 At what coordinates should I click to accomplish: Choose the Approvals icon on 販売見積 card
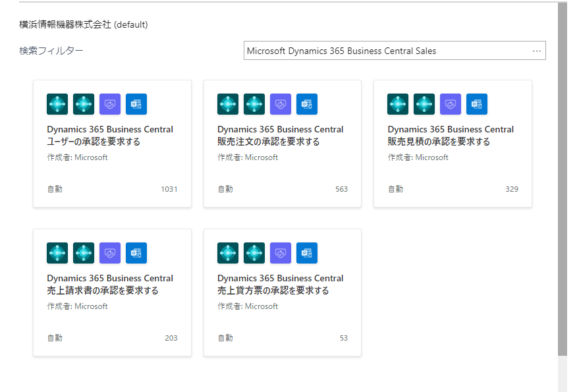tap(451, 104)
